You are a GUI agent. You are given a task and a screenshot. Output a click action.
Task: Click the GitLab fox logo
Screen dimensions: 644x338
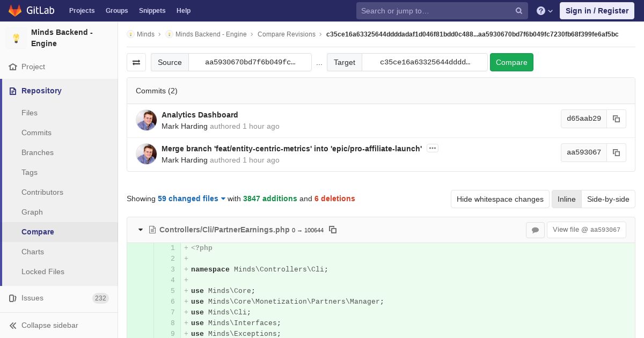(x=15, y=10)
